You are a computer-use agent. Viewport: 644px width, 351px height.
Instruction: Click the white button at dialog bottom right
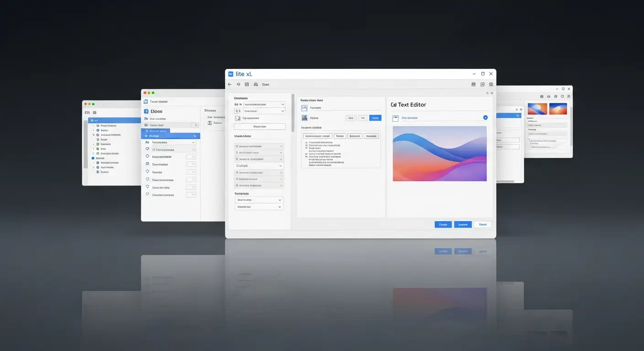[483, 224]
